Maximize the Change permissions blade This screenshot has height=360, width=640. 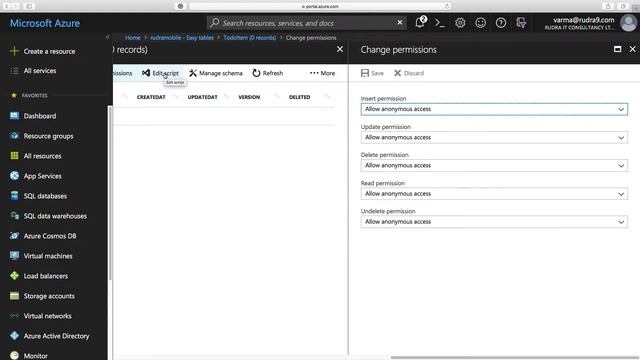click(x=618, y=49)
